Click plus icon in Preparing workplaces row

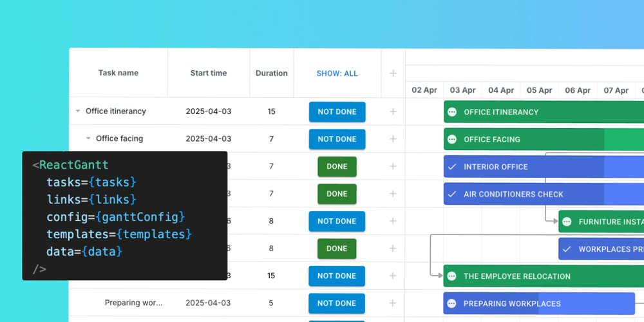pyautogui.click(x=393, y=303)
